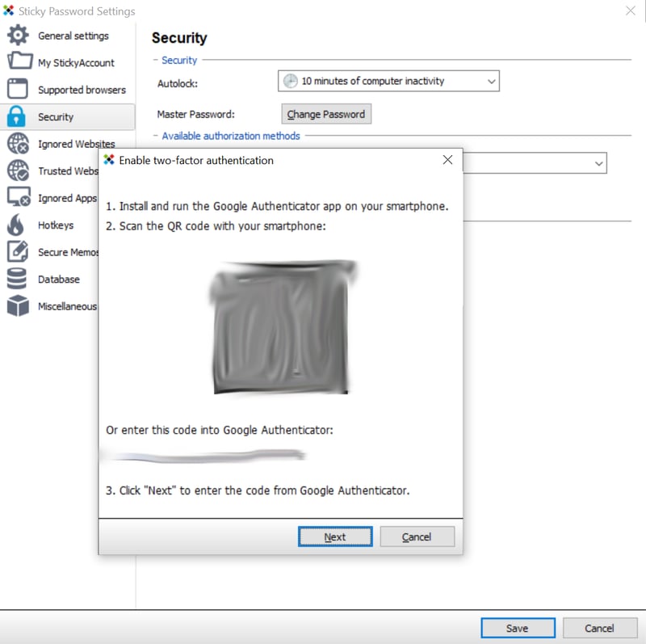Screen dimensions: 646x644
Task: Click the clock icon in the Autolock dropdown
Action: (x=290, y=81)
